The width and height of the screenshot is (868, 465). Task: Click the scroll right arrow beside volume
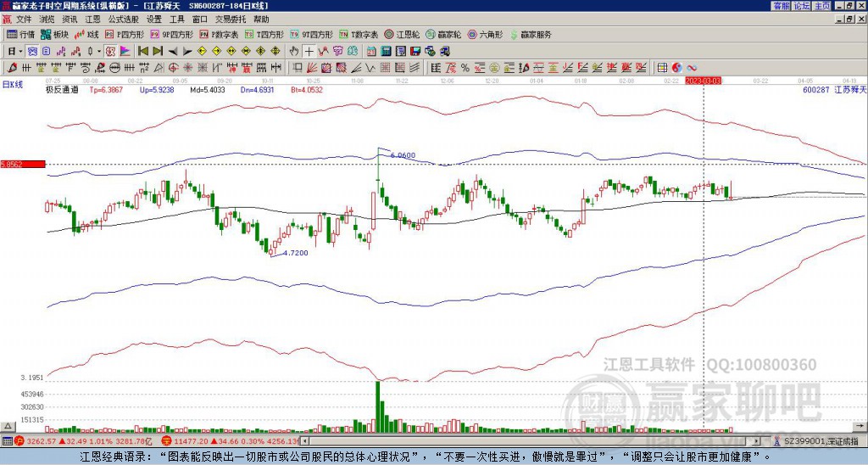click(x=860, y=426)
